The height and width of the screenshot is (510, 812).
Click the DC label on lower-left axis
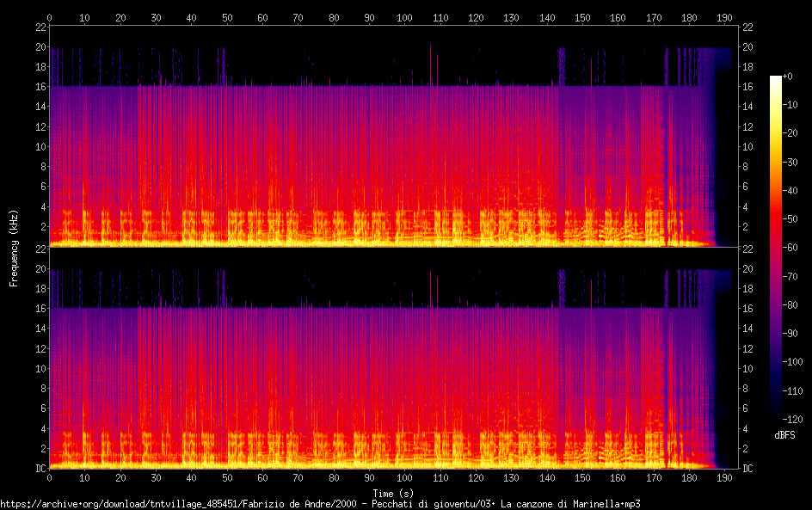point(41,468)
